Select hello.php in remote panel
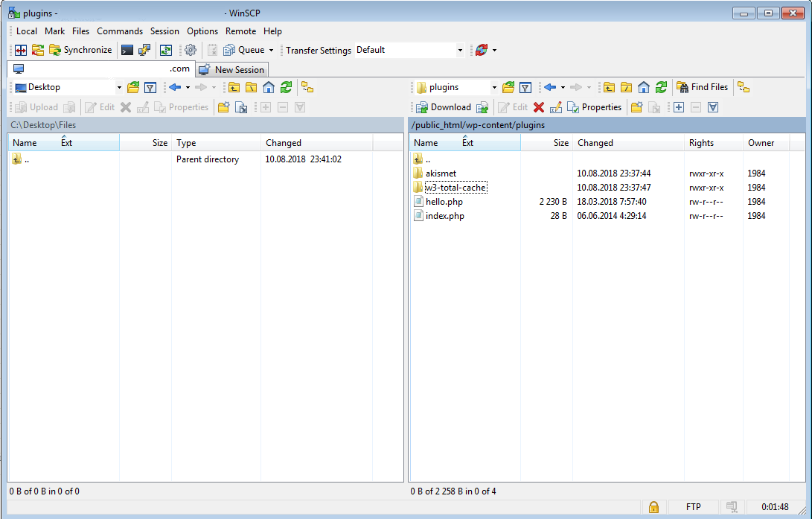The width and height of the screenshot is (812, 519). tap(444, 202)
